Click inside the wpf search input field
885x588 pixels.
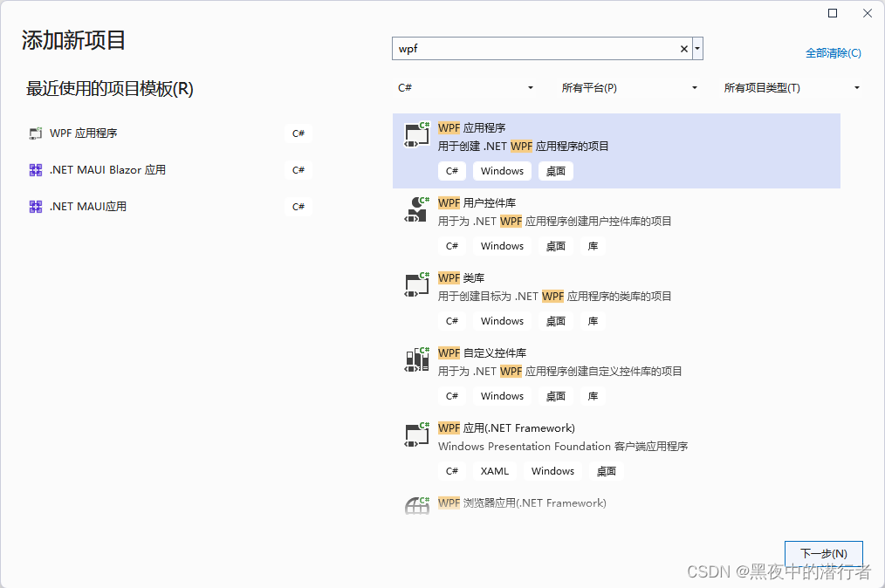pos(524,48)
